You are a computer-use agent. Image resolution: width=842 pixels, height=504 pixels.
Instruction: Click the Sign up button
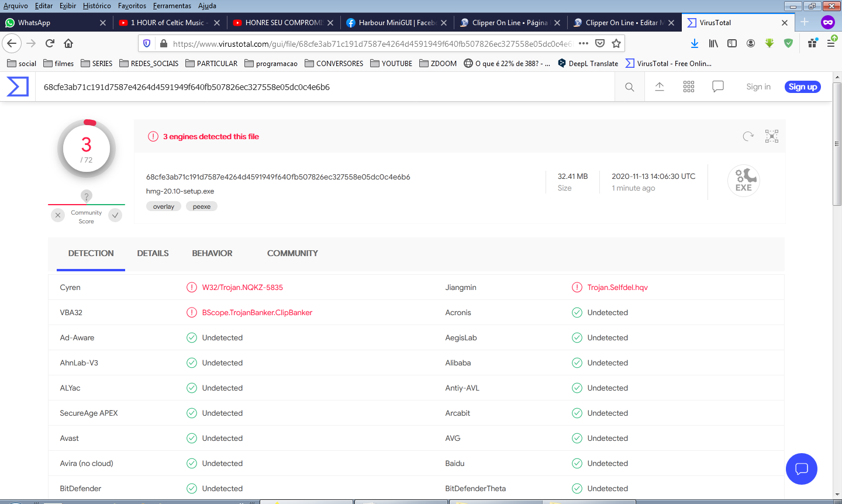(802, 87)
